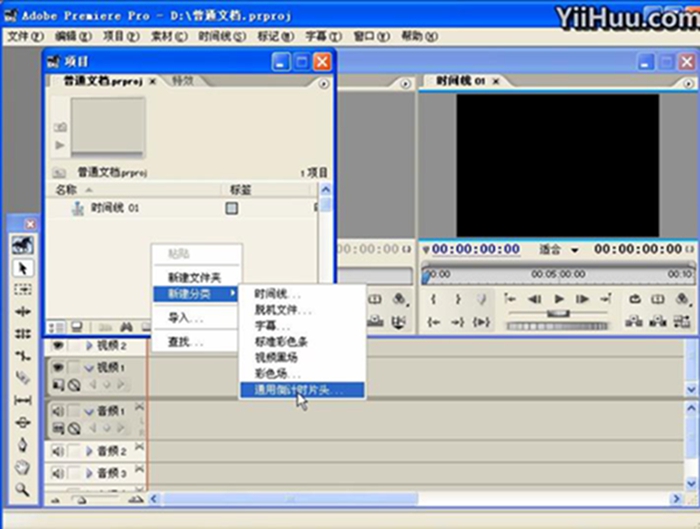
Task: Toggle lock box of 音频 2 track
Action: (x=74, y=451)
